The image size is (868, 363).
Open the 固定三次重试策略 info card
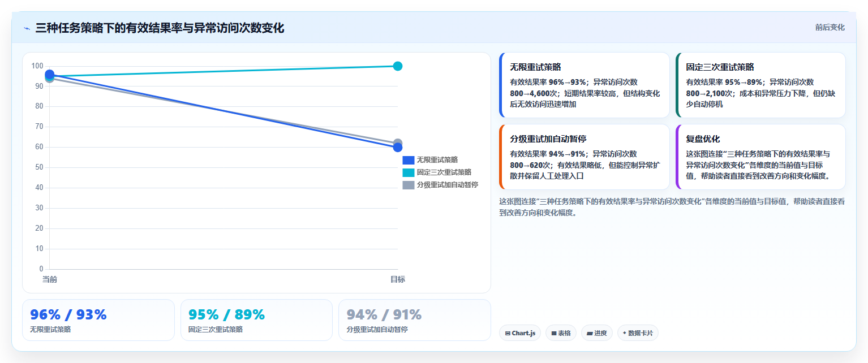(760, 85)
